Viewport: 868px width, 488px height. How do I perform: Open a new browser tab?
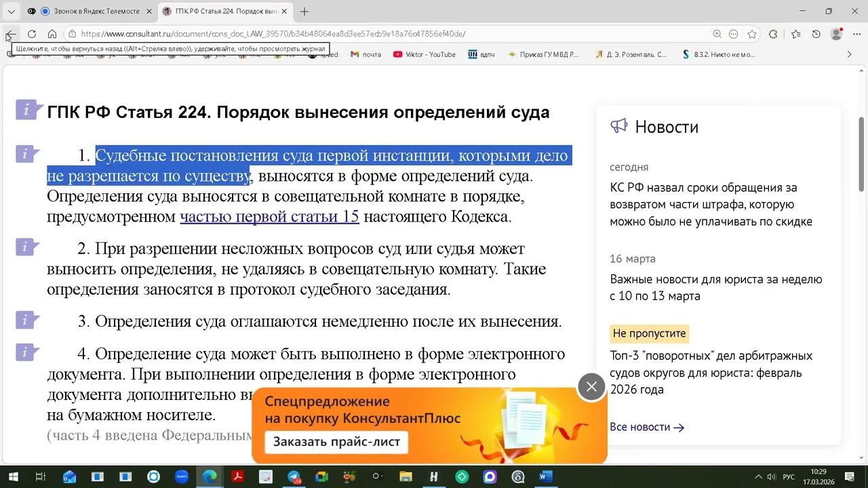click(304, 12)
